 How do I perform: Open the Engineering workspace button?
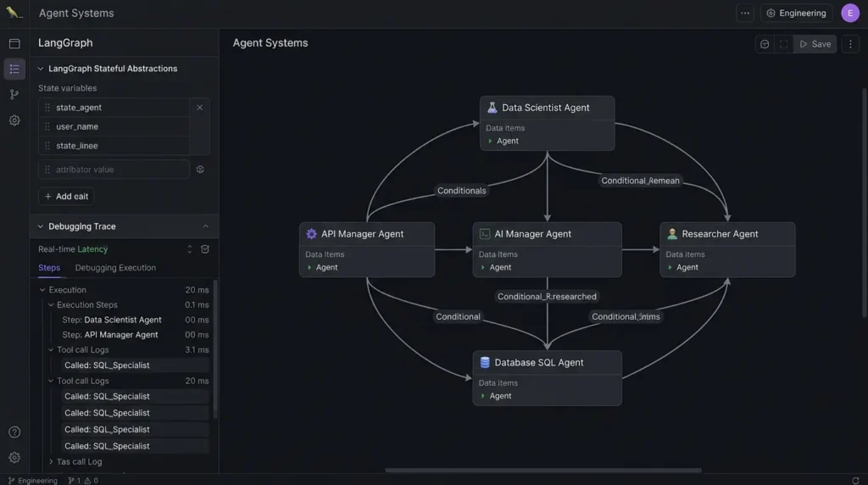point(796,13)
